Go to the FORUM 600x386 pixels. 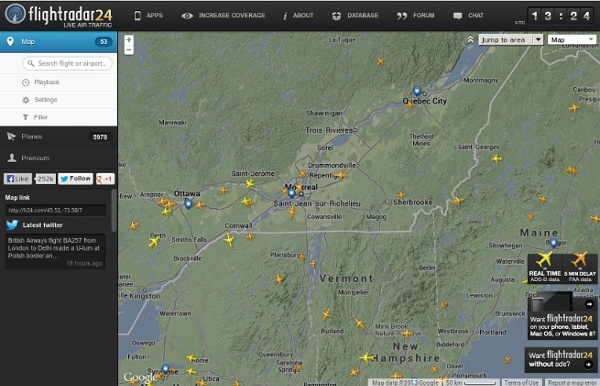click(x=416, y=15)
